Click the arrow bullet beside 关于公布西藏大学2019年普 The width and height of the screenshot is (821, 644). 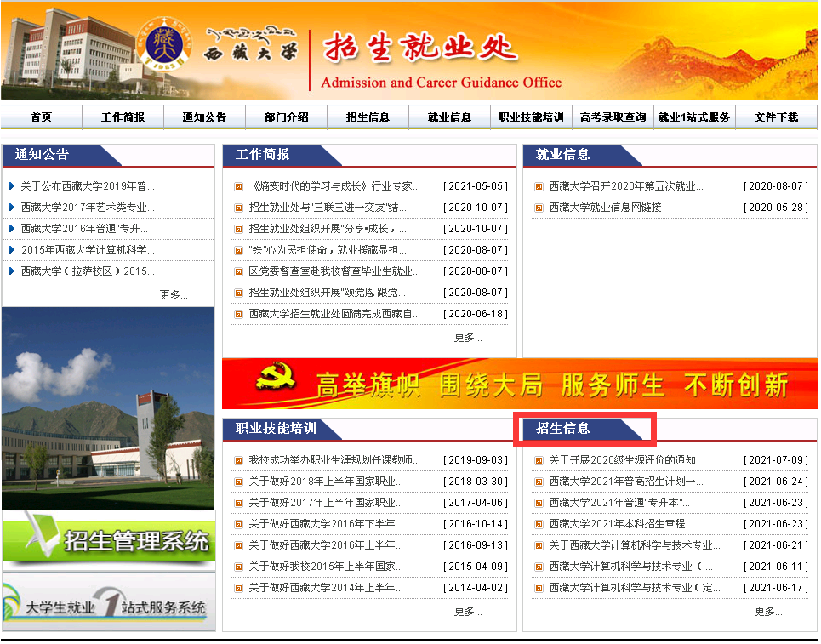(x=12, y=185)
